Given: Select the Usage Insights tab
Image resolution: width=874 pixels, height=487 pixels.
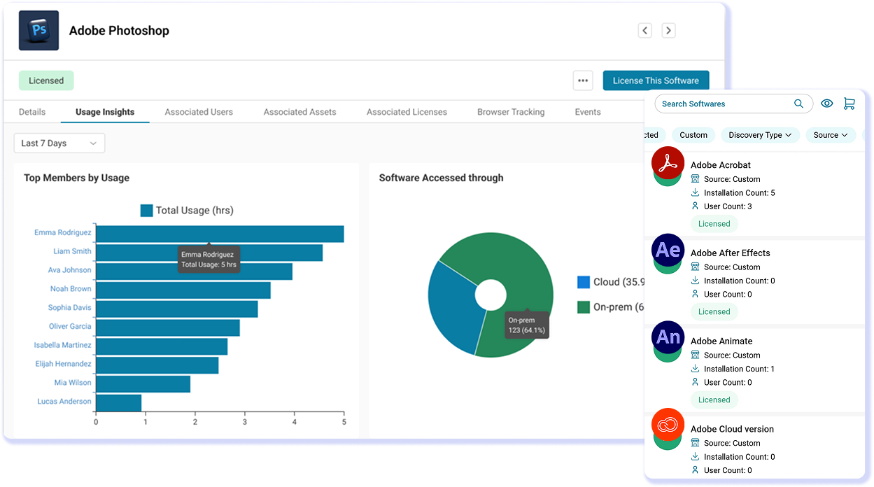Looking at the screenshot, I should coord(105,112).
